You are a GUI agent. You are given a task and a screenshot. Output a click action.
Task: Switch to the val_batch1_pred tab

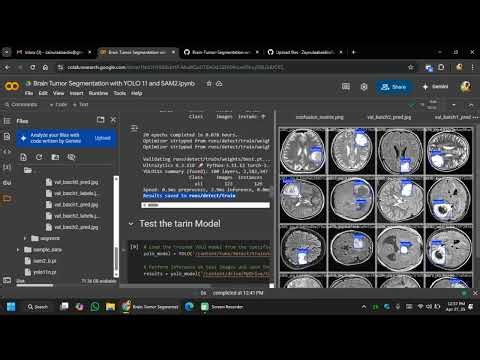tap(453, 117)
